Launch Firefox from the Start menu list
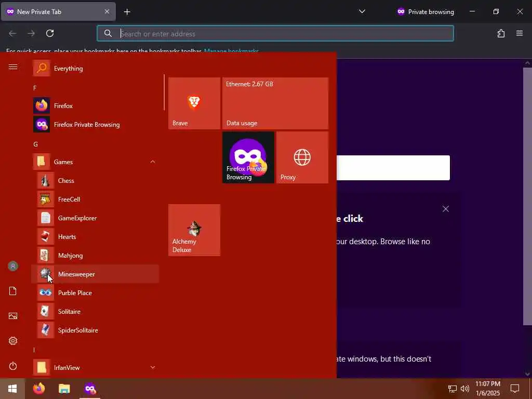This screenshot has width=532, height=399. point(95,105)
